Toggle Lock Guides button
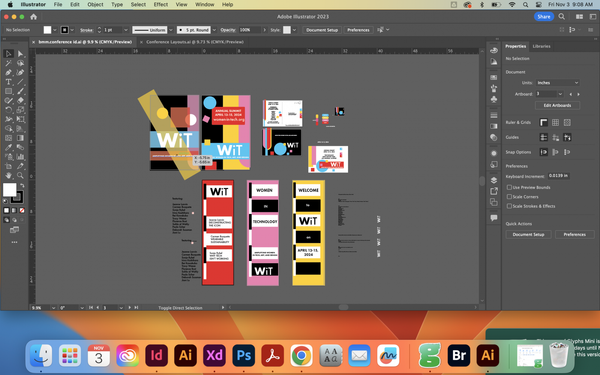 tap(555, 137)
